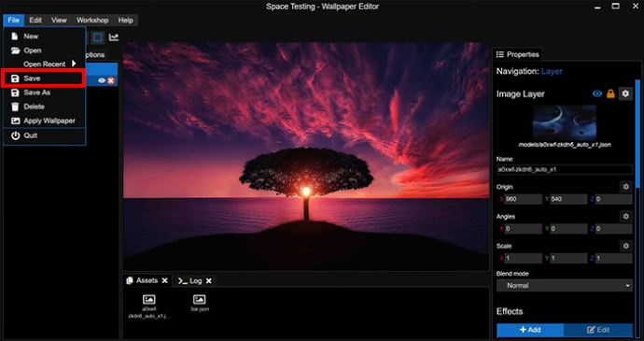Open the Origin settings gear
The image size is (644, 341).
[x=625, y=187]
